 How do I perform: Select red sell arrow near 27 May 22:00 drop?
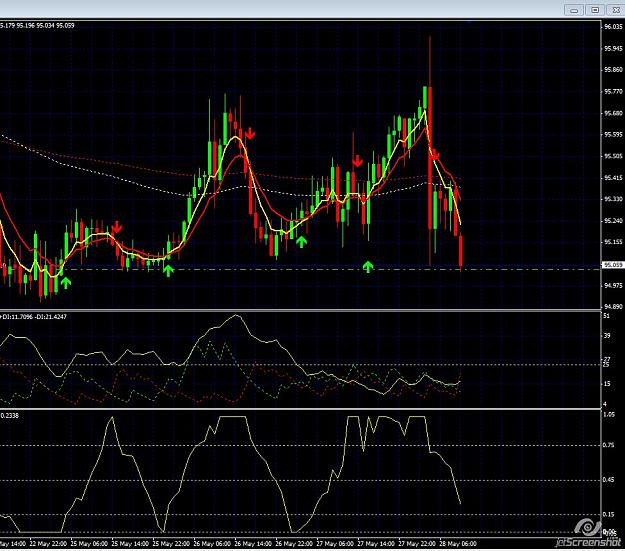click(434, 154)
